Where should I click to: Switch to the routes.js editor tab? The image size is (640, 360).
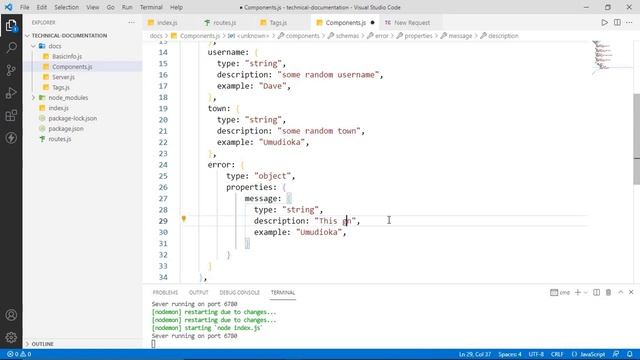tap(225, 23)
